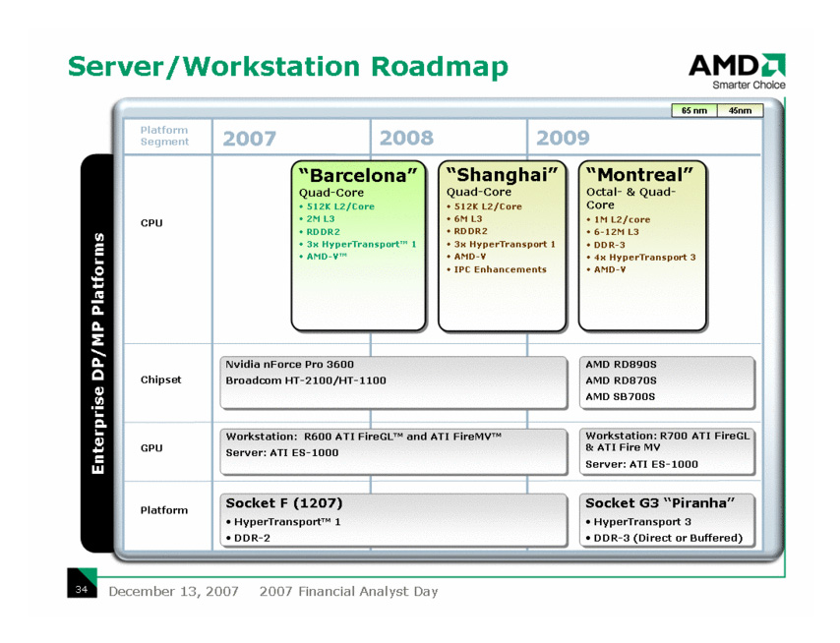Select the "1M L2/core" bullet

click(x=622, y=219)
